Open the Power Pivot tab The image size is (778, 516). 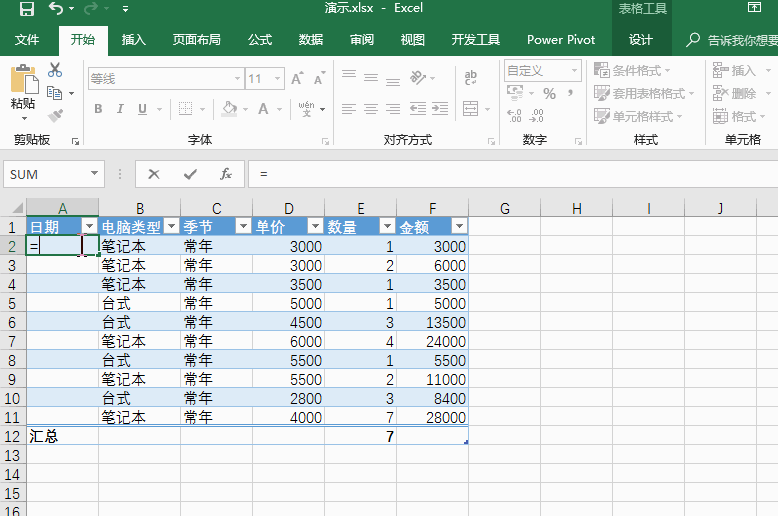[561, 40]
